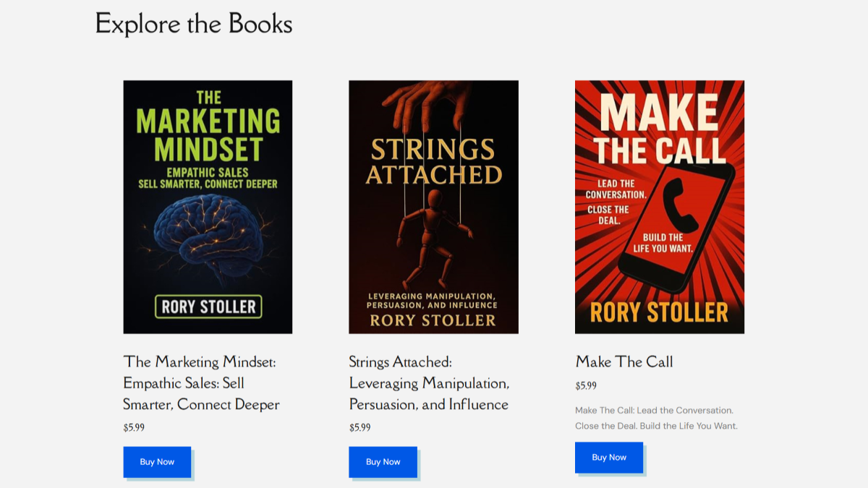
Task: Click the $5.99 price under Strings Attached
Action: point(359,427)
